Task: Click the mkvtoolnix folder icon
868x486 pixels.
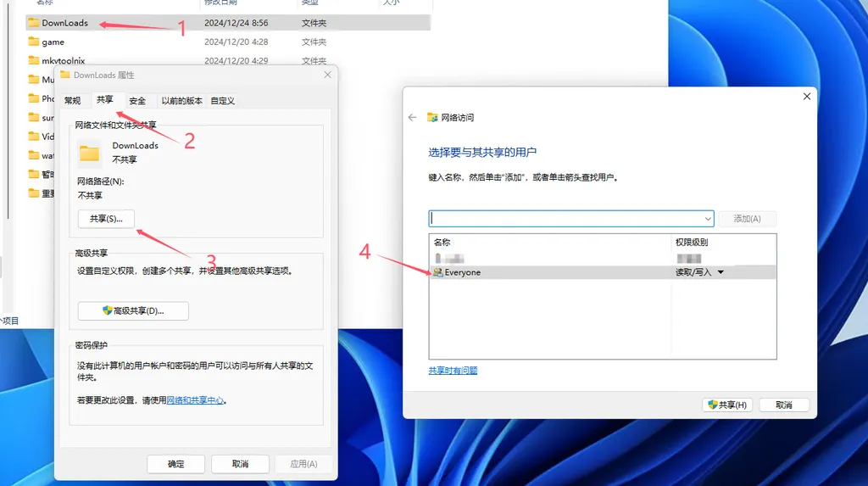Action: (34, 61)
